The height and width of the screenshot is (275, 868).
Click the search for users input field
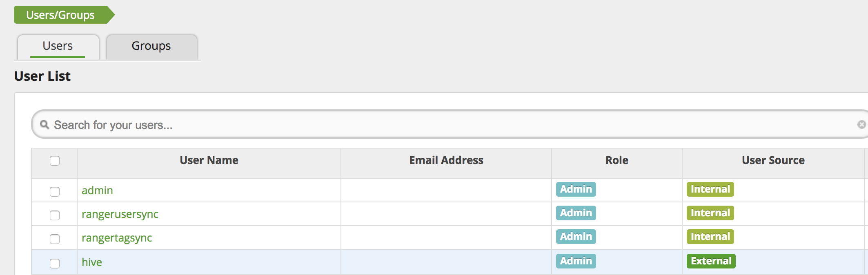(x=245, y=125)
